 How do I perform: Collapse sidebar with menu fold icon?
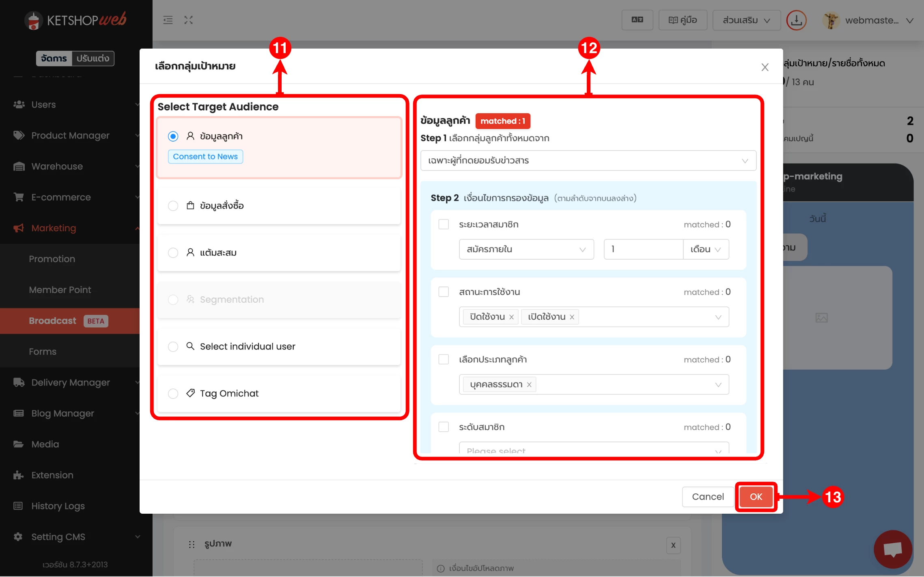[x=168, y=20]
